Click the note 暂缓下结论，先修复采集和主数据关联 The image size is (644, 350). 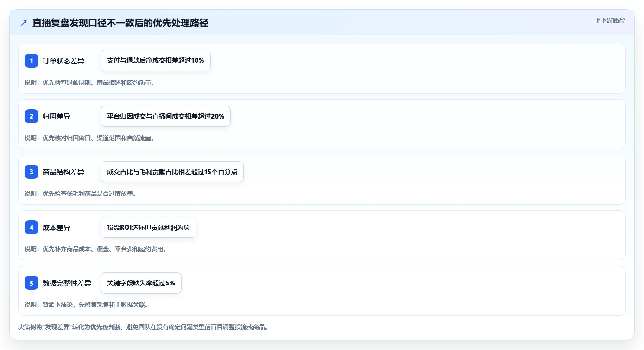pyautogui.click(x=86, y=305)
